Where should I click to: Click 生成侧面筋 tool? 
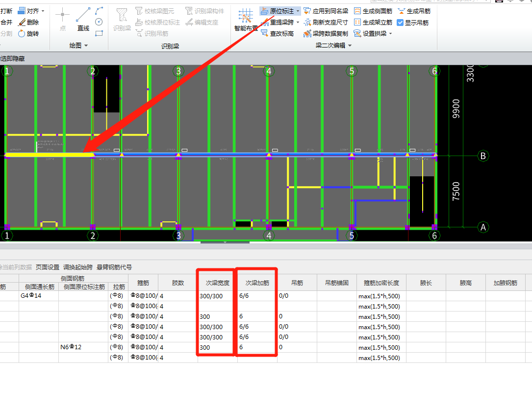pyautogui.click(x=373, y=11)
